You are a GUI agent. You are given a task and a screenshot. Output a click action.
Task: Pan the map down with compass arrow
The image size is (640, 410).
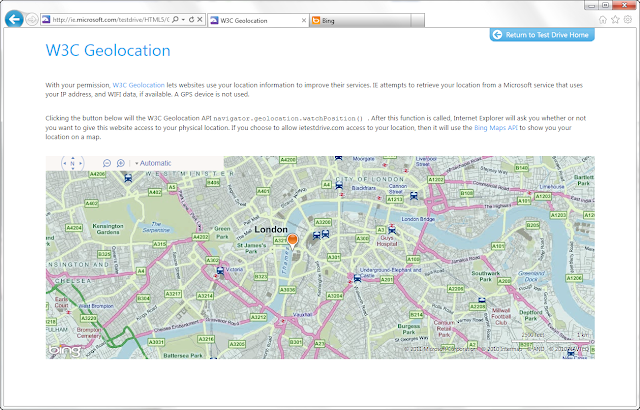coord(73,168)
